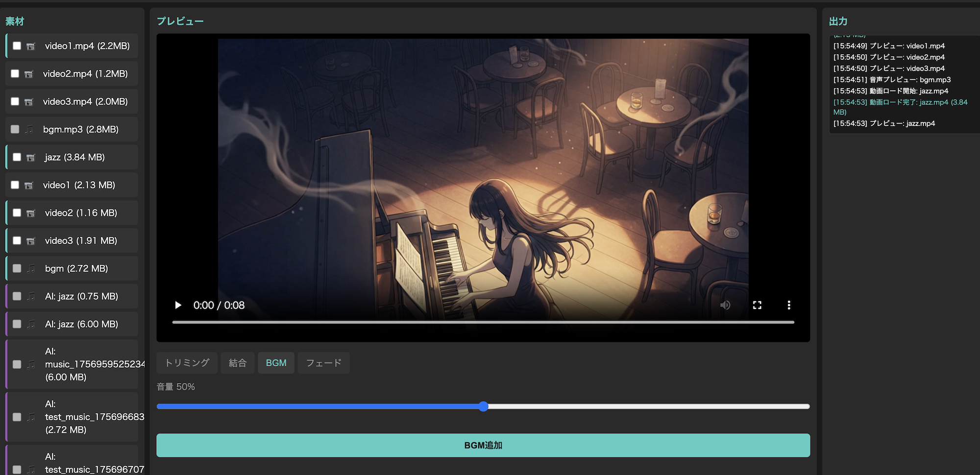Play the jazz video preview
This screenshot has height=475, width=980.
point(178,305)
